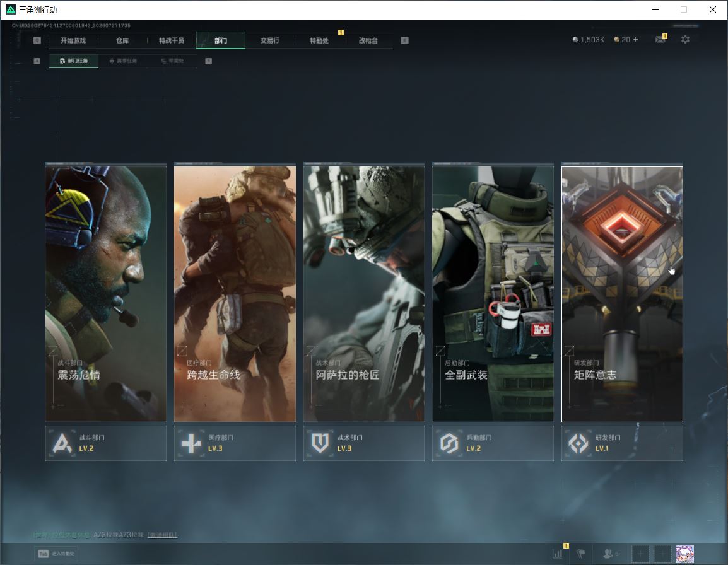
Task: Click the A key previous sub-tab icon
Action: [x=37, y=61]
